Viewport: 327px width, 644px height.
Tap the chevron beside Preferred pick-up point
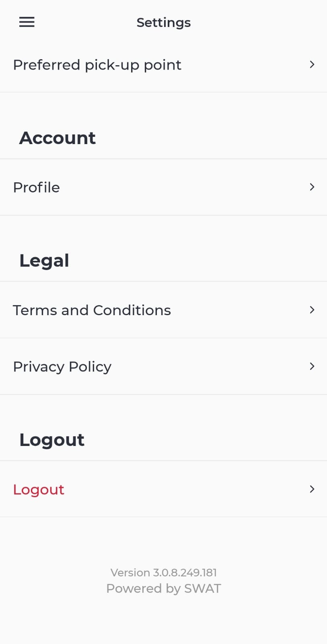(x=312, y=64)
